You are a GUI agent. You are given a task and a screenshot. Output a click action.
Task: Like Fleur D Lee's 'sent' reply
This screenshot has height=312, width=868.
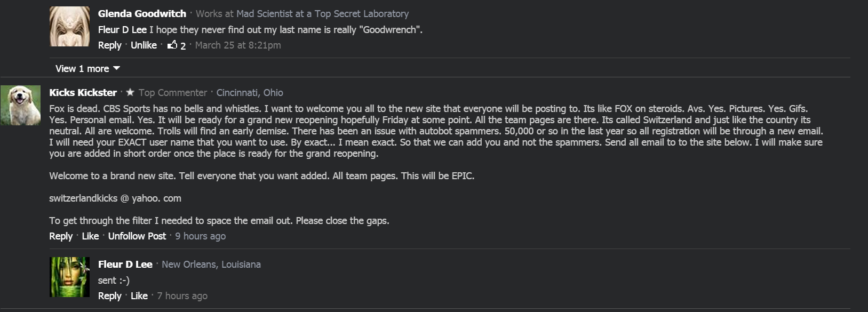point(139,296)
